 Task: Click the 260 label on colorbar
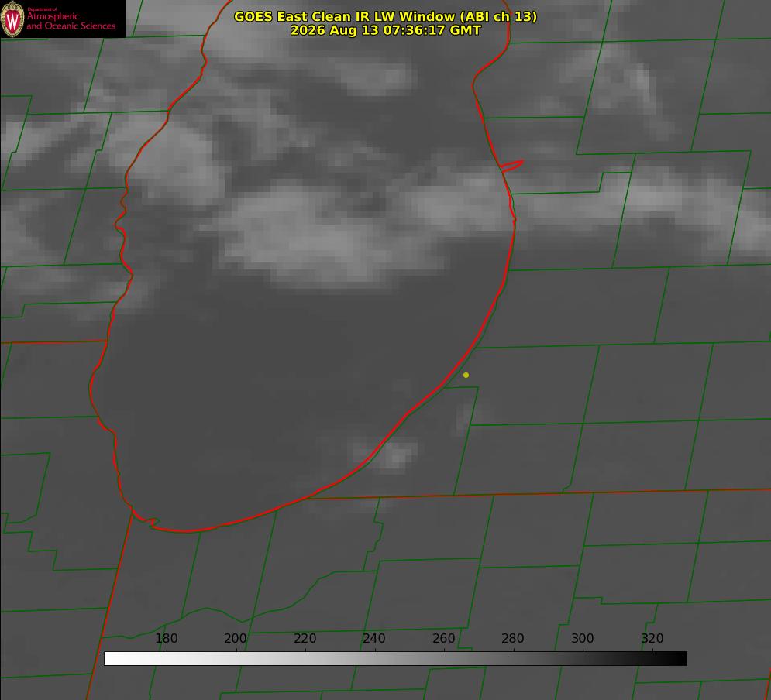[443, 638]
